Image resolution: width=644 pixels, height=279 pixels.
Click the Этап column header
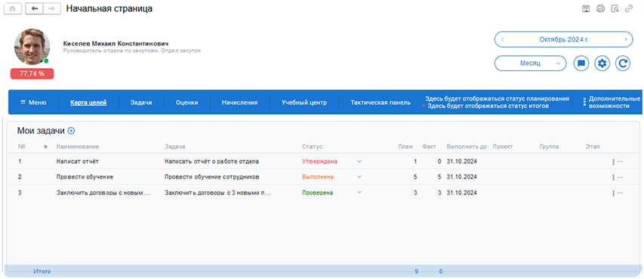pyautogui.click(x=593, y=147)
